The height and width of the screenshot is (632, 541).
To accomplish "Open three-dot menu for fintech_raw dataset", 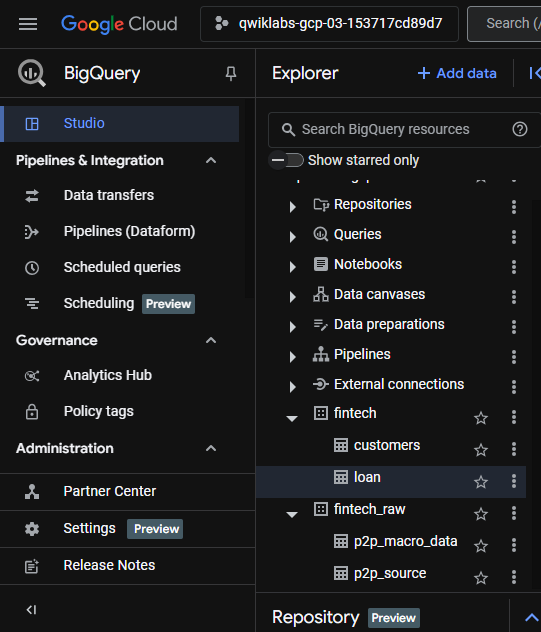I will (x=514, y=513).
